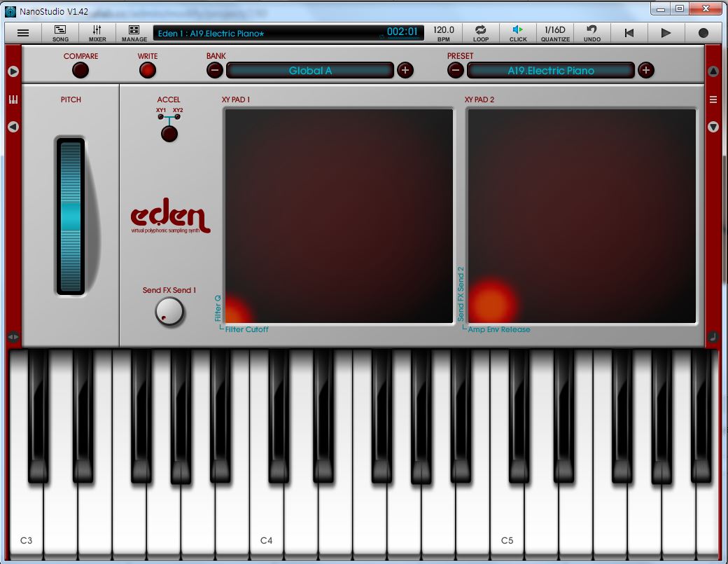Image resolution: width=728 pixels, height=564 pixels.
Task: Toggle the Accel XY button
Action: point(169,135)
